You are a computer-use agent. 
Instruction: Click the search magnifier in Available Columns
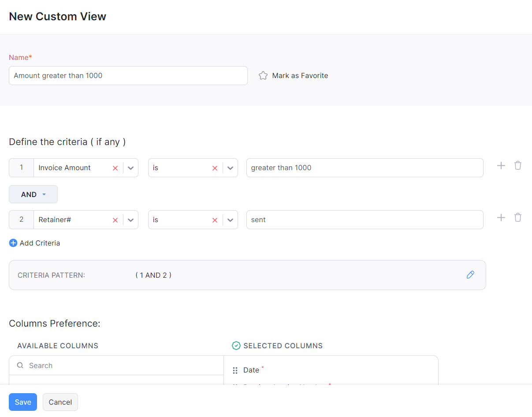click(x=20, y=365)
